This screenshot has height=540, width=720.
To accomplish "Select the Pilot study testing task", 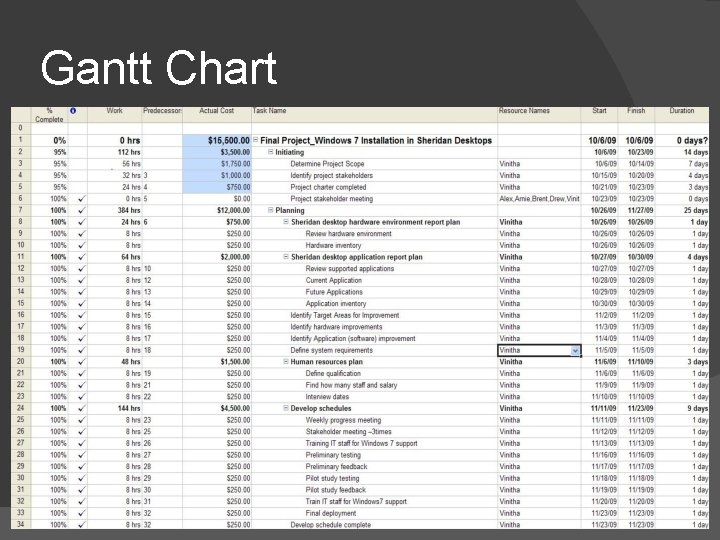I will pos(332,478).
